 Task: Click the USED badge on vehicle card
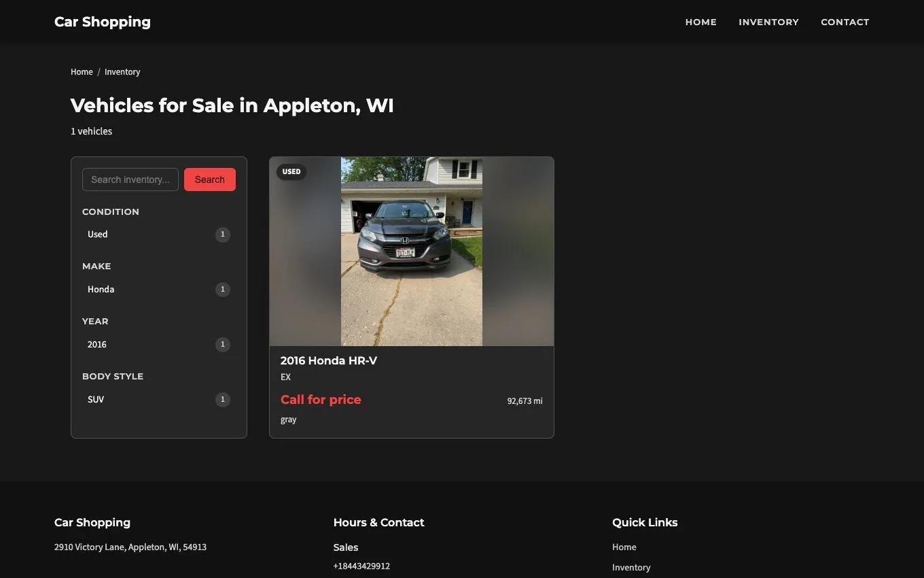[x=291, y=171]
